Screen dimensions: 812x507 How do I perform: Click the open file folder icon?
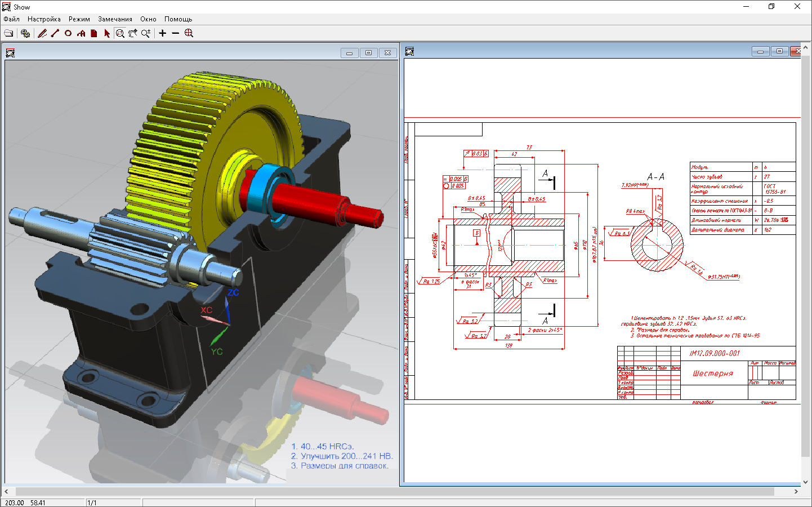[8, 33]
